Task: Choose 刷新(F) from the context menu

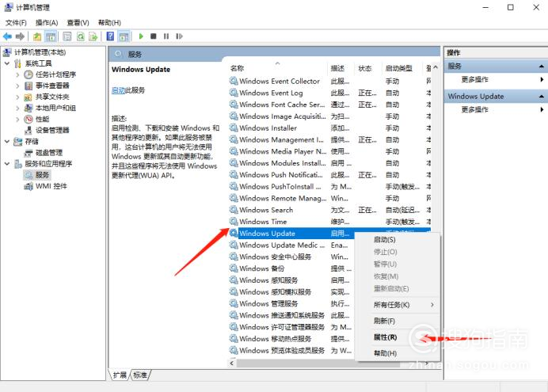Action: 398,321
